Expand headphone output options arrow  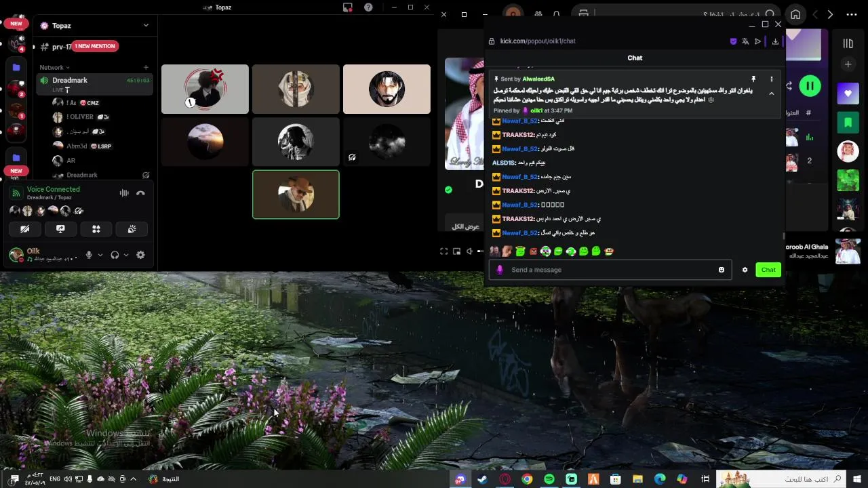point(126,255)
